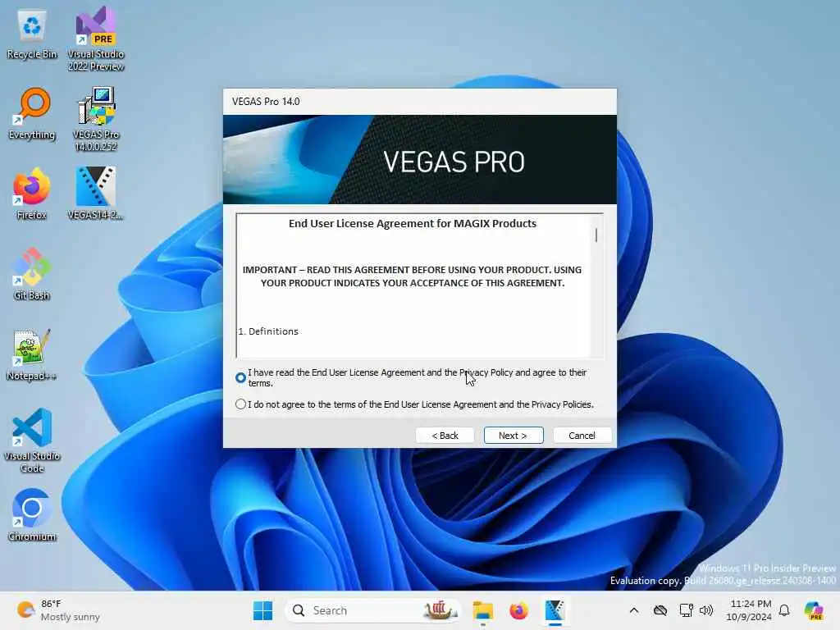The height and width of the screenshot is (630, 840).
Task: Open the weather widget showing 86°F
Action: click(x=58, y=610)
